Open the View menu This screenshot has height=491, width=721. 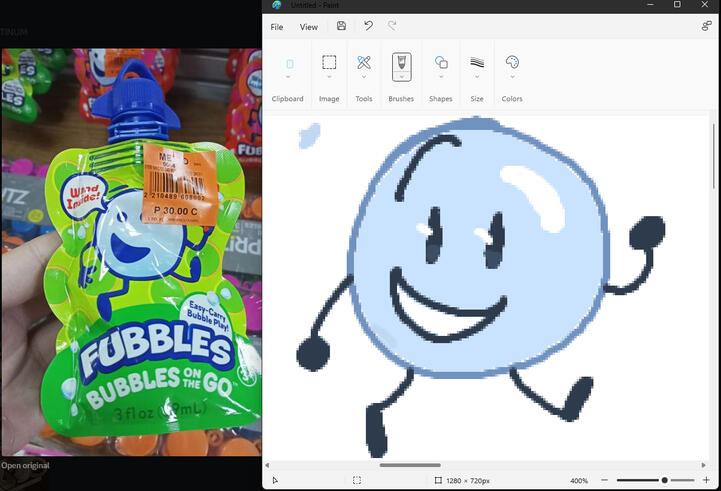[x=309, y=27]
